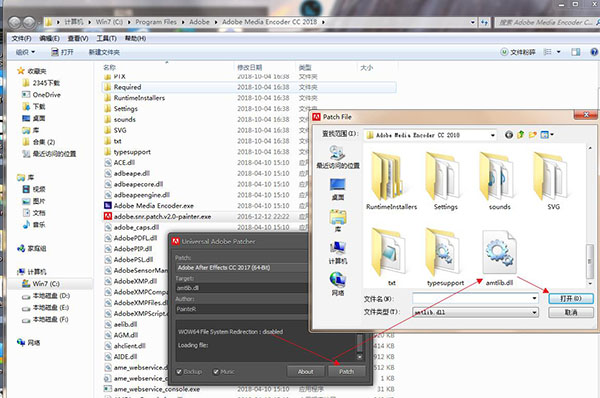Open the Help menu
Image resolution: width=600 pixels, height=398 pixels.
point(135,38)
